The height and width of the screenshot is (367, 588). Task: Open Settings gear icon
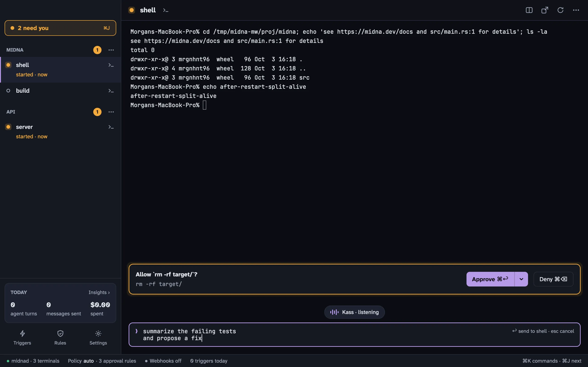(98, 337)
